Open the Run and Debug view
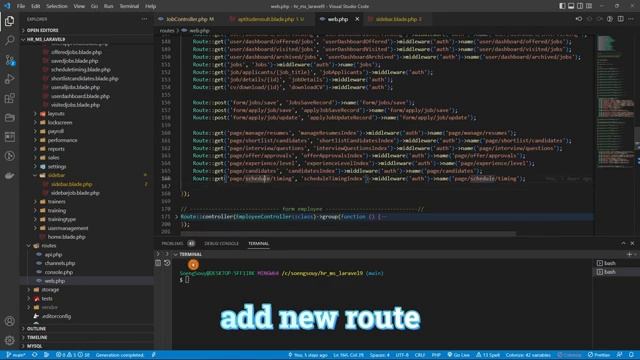 [x=9, y=79]
